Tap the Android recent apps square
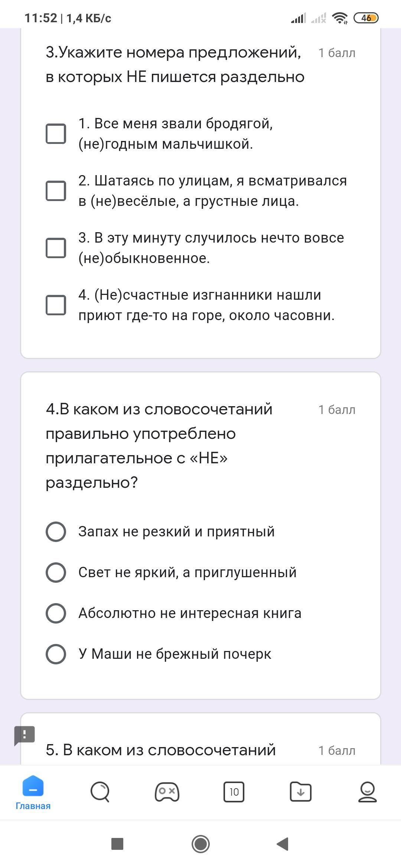The height and width of the screenshot is (868, 401). click(117, 844)
